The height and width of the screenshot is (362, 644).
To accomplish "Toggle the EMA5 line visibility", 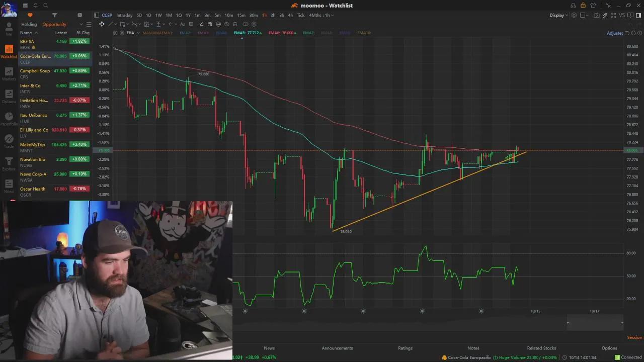I will pos(247,33).
